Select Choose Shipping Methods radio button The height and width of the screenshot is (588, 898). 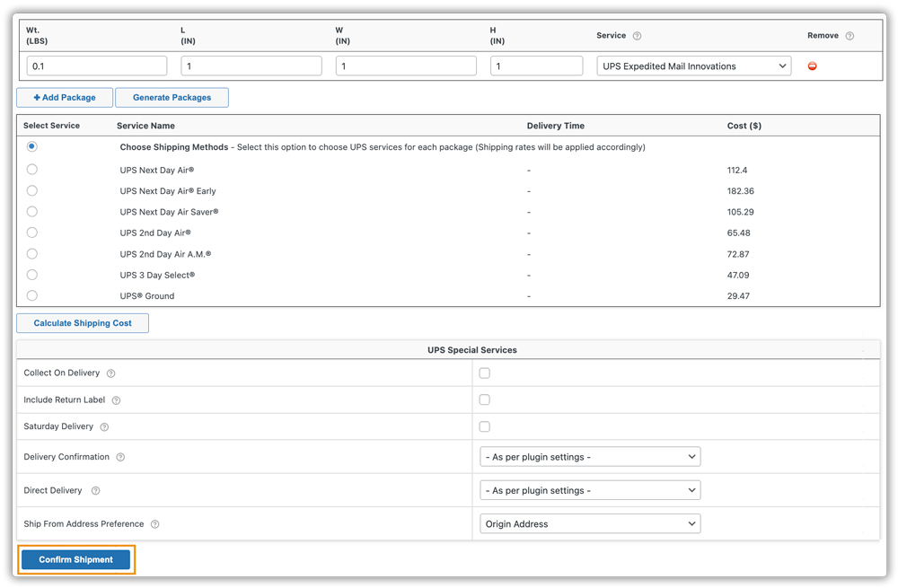[32, 146]
